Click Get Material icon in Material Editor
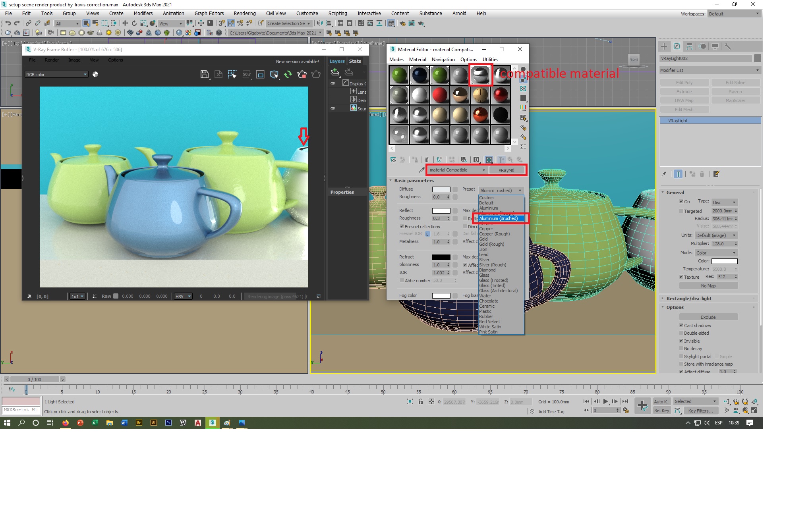Screen dimensions: 812x505 pos(393,160)
